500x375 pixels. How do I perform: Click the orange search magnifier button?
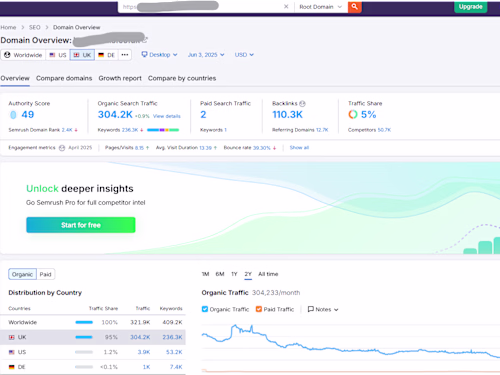point(355,7)
